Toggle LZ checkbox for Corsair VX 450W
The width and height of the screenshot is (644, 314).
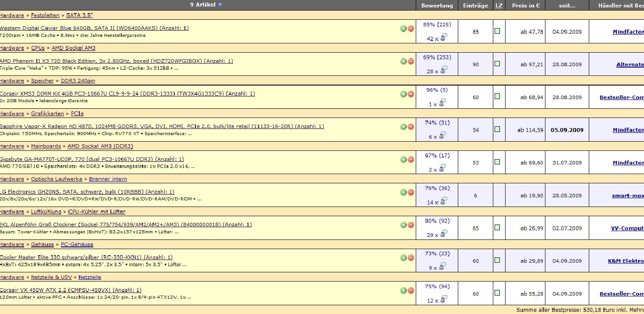tap(497, 293)
